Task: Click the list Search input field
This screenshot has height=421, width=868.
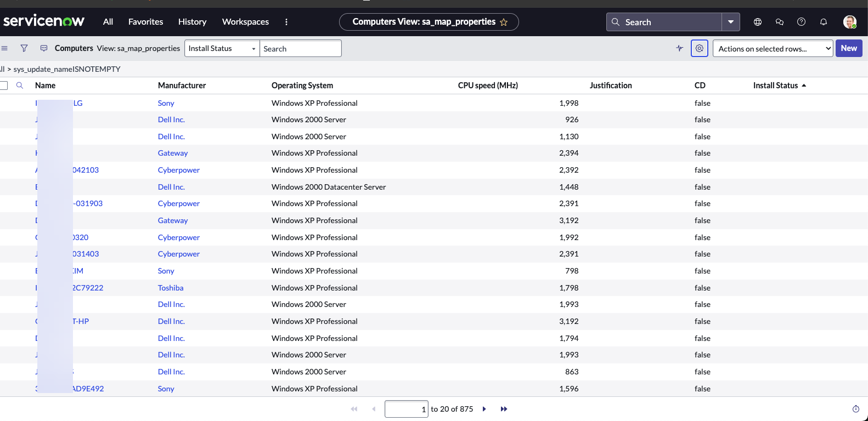Action: coord(300,48)
